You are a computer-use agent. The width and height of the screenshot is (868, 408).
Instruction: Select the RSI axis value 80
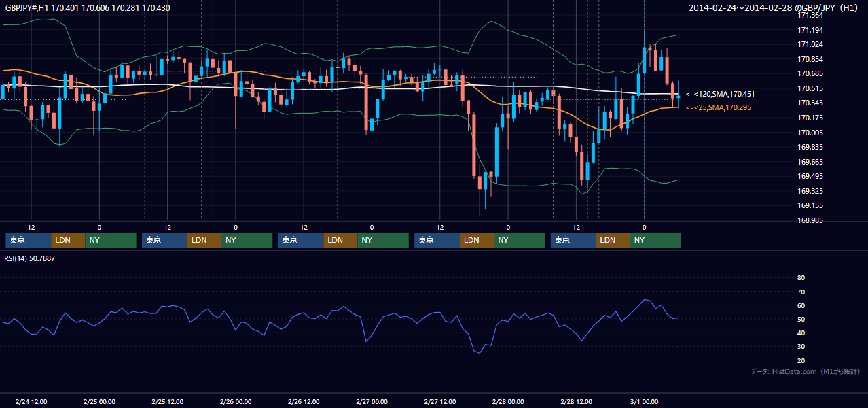coord(801,278)
